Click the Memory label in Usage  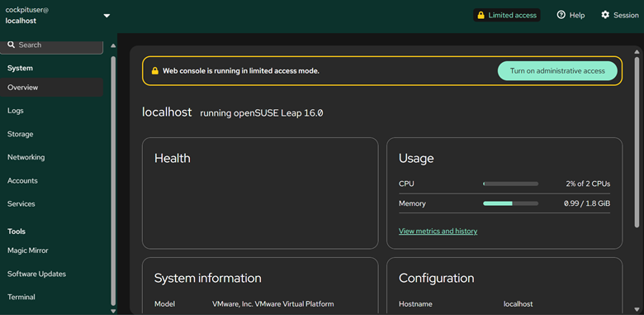pyautogui.click(x=412, y=203)
